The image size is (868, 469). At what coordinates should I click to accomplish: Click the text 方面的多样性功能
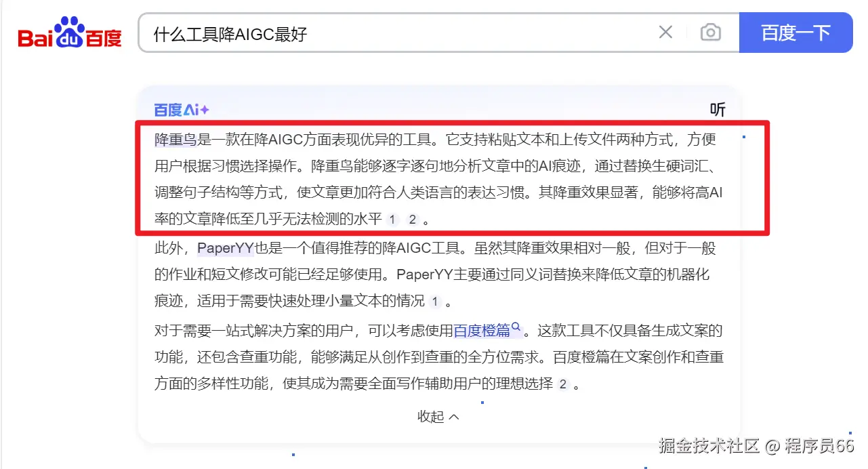click(x=211, y=384)
